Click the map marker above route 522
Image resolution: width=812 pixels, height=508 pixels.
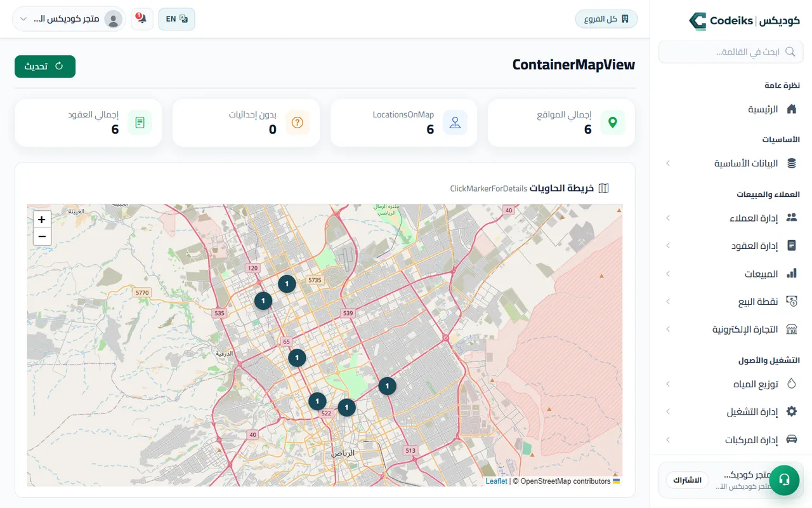pyautogui.click(x=317, y=401)
